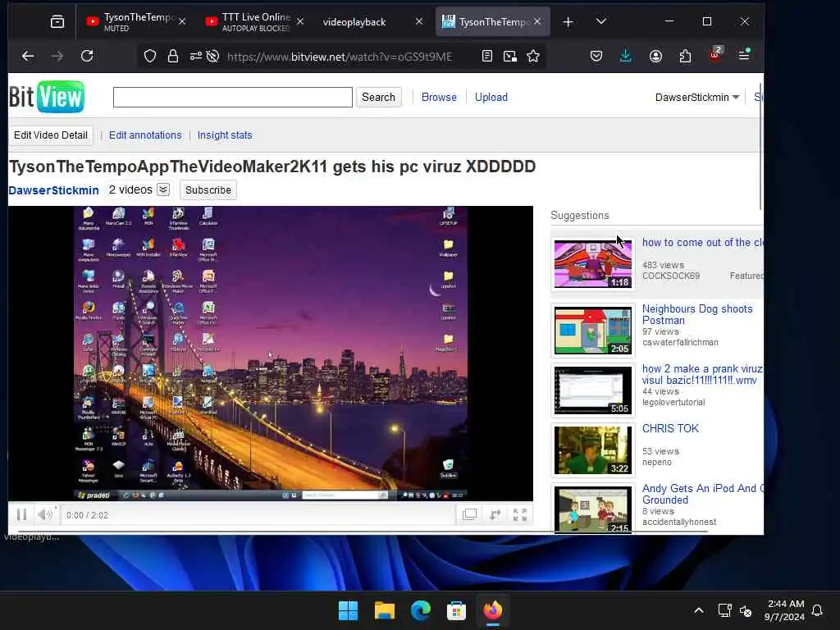Toggle video player pop-out window icon

click(x=469, y=515)
